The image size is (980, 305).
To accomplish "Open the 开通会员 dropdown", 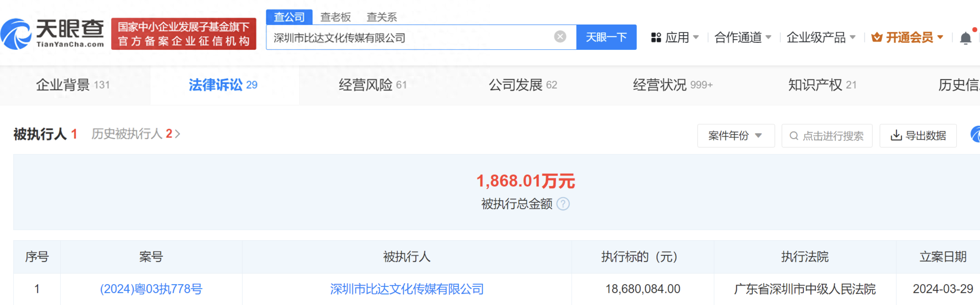I will pos(907,37).
